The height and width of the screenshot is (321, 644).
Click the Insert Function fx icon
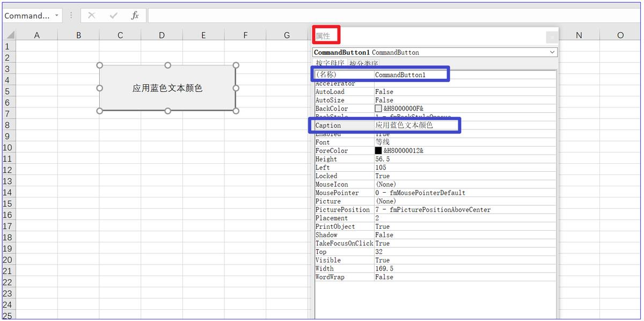coord(135,16)
